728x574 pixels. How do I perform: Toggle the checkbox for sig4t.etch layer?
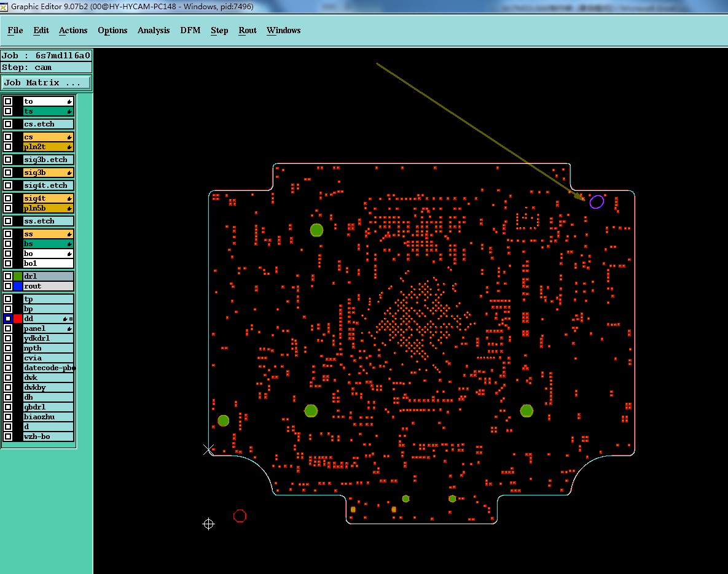point(8,185)
